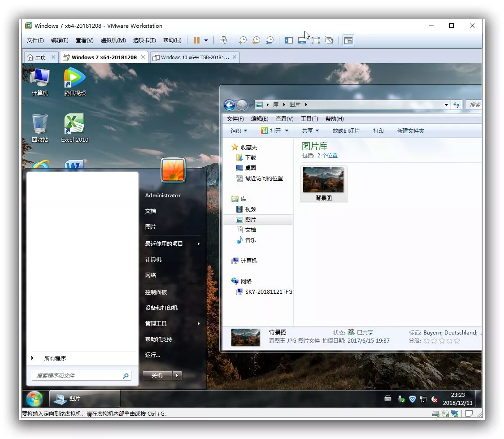Open 控制面板 from the Start menu
The image size is (504, 439).
click(x=156, y=292)
